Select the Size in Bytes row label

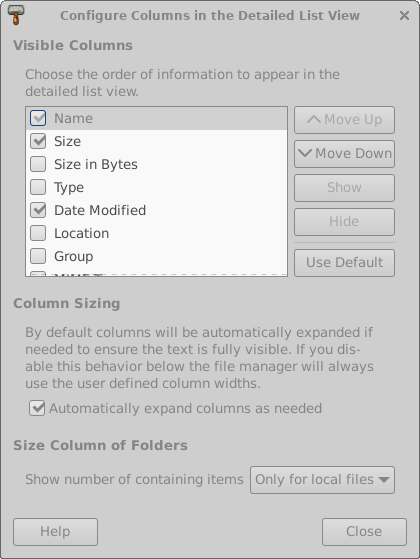click(96, 164)
